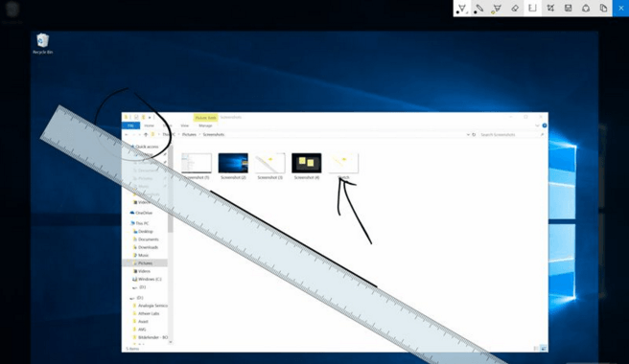The width and height of the screenshot is (629, 364).
Task: Click the Recycle Bin icon on captured desktop
Action: 42,44
